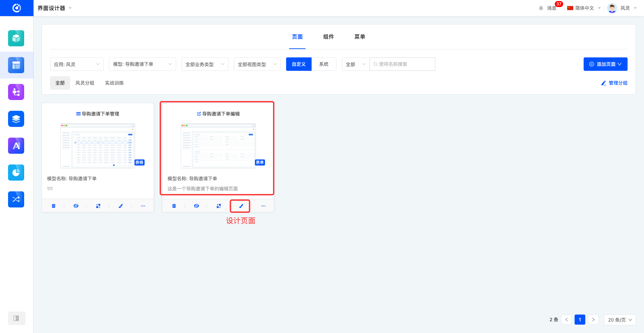Toggle visibility of 导购邀请下单管理 page
Image resolution: width=644 pixels, height=333 pixels.
76,206
